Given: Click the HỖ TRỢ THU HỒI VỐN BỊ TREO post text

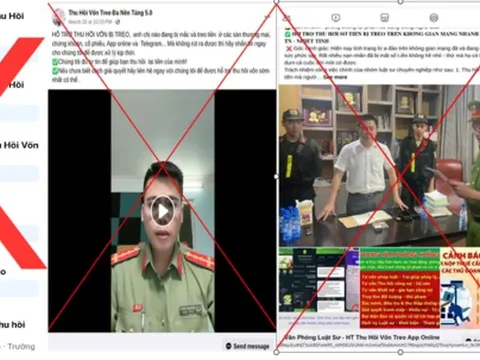Looking at the screenshot, I should (161, 57).
